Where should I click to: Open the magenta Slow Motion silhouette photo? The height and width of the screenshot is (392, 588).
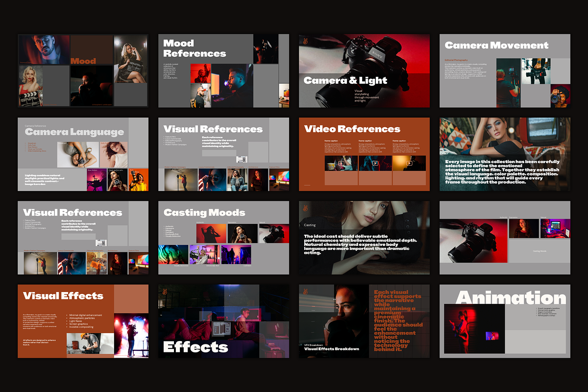click(x=97, y=180)
